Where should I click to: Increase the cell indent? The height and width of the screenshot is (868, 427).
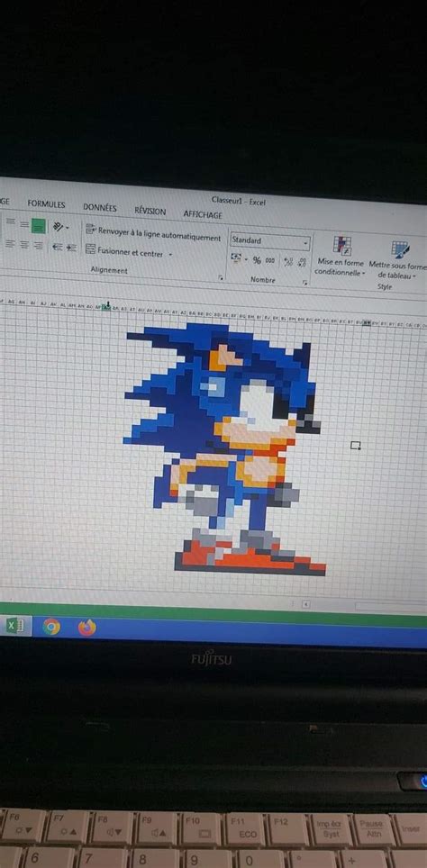click(x=71, y=248)
